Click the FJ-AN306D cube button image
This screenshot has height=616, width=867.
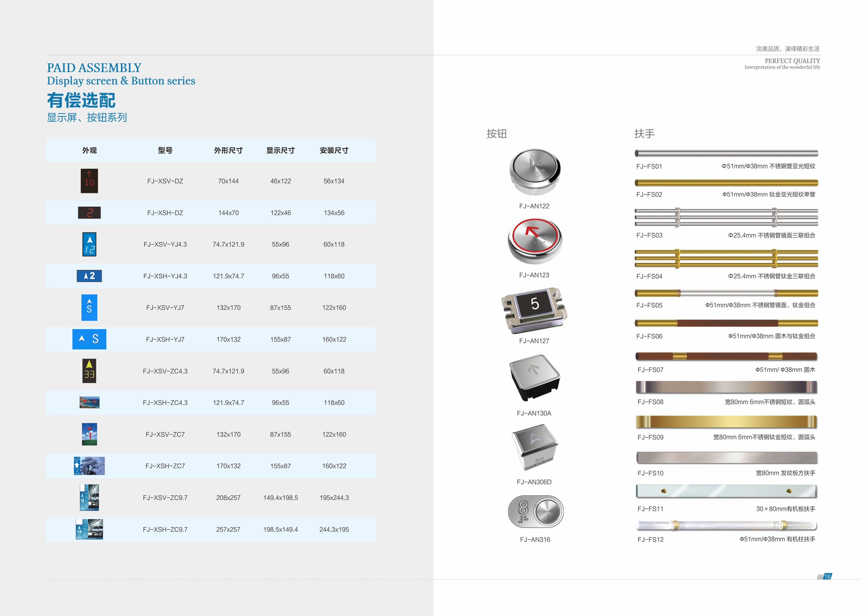coord(535,447)
